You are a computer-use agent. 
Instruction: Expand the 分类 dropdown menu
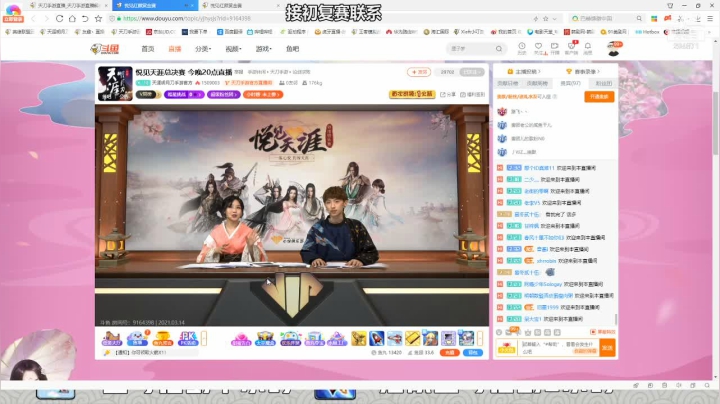[x=202, y=49]
